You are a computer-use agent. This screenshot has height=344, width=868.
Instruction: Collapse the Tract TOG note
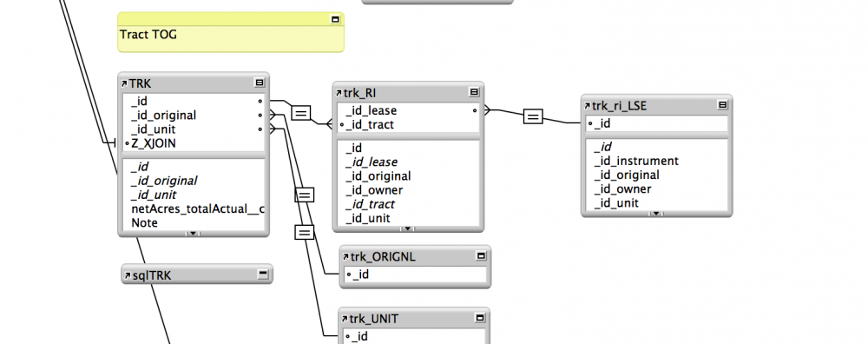pos(335,19)
